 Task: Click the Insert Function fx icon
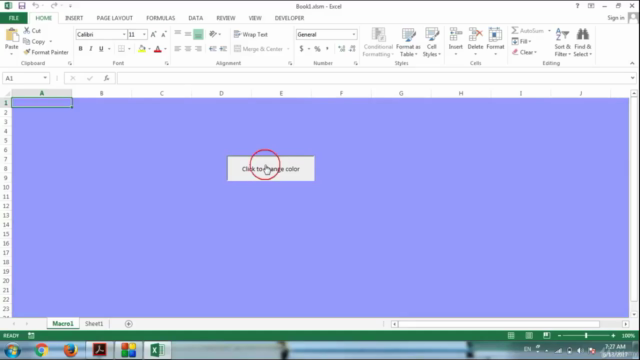tap(106, 78)
